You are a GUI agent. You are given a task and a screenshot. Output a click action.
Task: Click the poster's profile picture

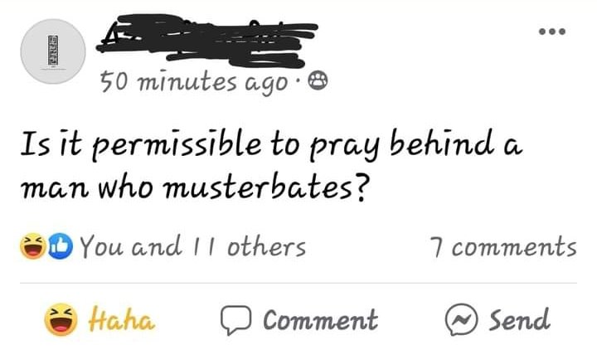[52, 51]
